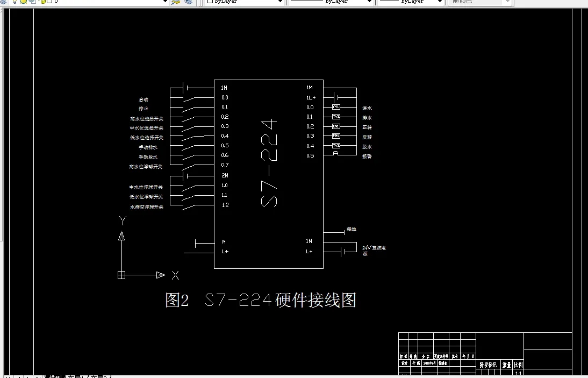Viewport: 588px width, 378px height.
Task: Toggle the layer freeze sun icon
Action: tap(24, 1)
